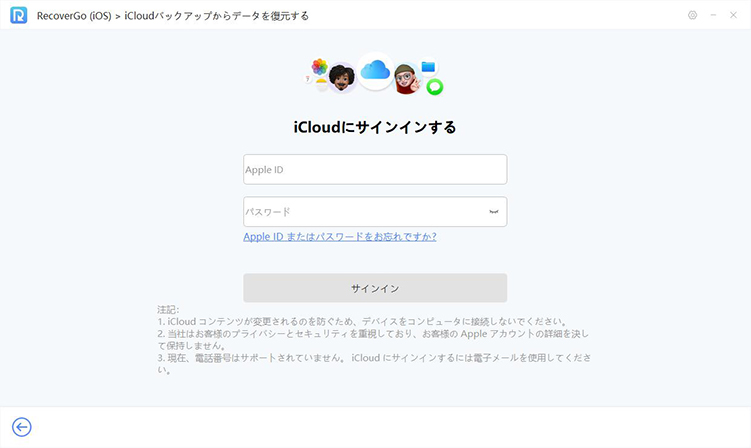
Task: Click the curly-haired memoji avatar
Action: pyautogui.click(x=342, y=78)
